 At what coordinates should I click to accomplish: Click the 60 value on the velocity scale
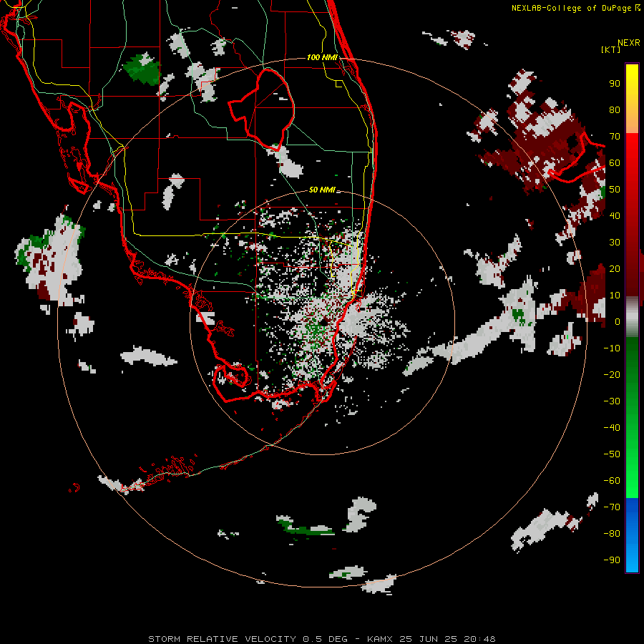(x=615, y=162)
